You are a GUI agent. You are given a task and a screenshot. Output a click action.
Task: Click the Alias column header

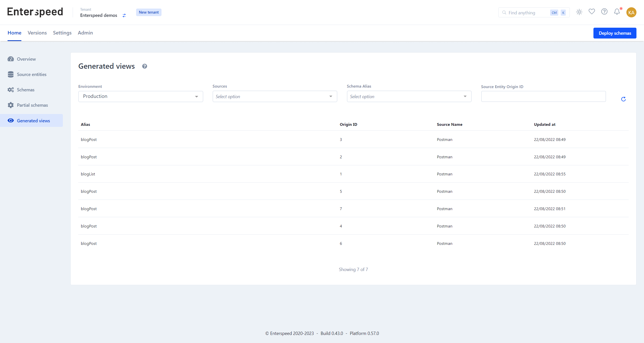(85, 124)
